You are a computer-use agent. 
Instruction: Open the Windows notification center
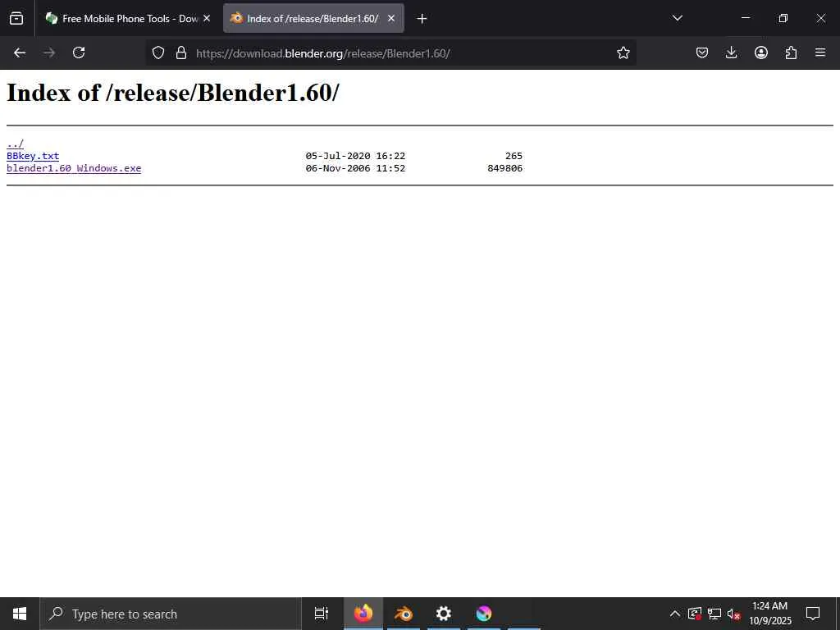(x=813, y=614)
